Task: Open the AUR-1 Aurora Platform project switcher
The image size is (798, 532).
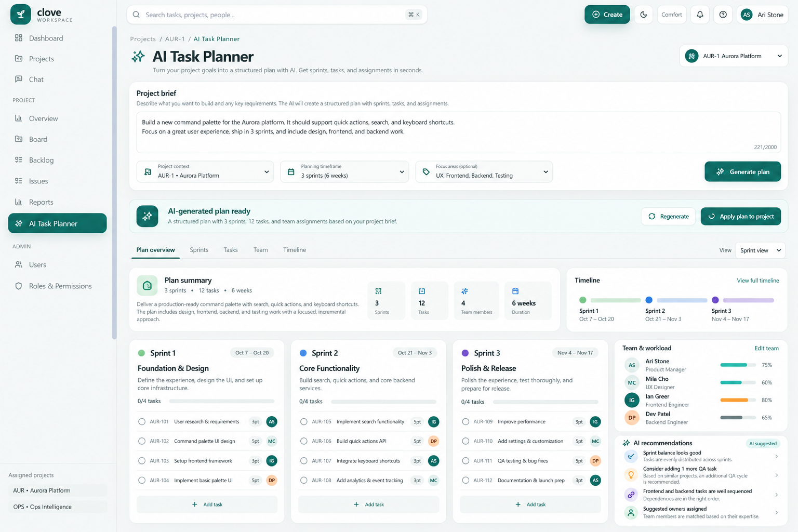Action: (734, 56)
